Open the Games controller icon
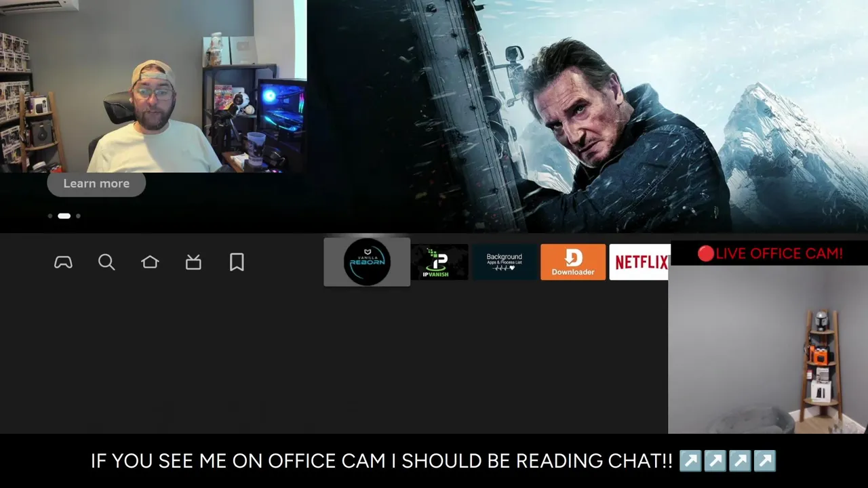 (63, 262)
